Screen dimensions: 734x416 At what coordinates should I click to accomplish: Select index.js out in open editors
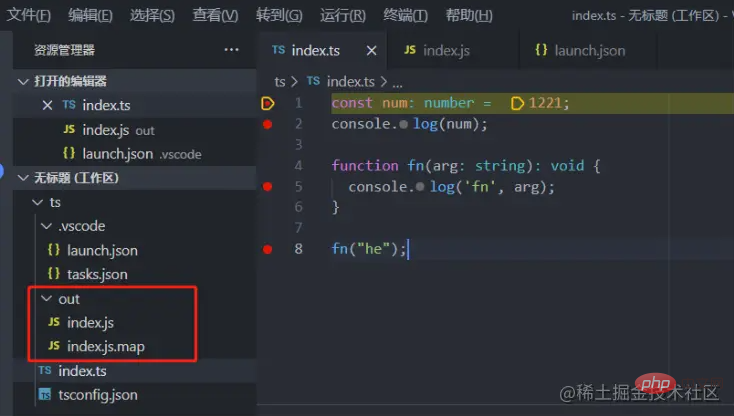click(x=134, y=130)
